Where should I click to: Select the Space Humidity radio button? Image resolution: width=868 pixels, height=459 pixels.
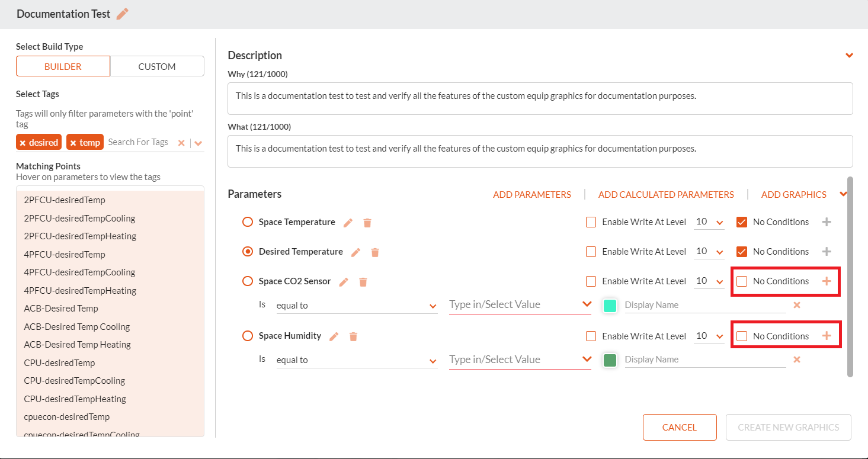[x=248, y=336]
